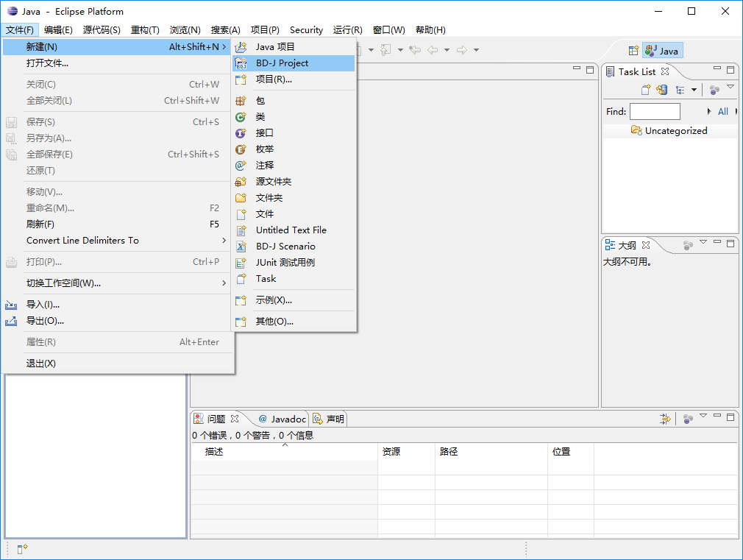
Task: Click the Forward navigation arrow in toolbar
Action: click(x=462, y=50)
